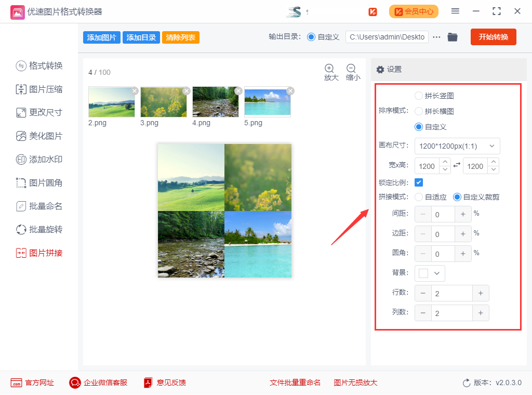Increase 行数 row count with plus

pos(481,293)
